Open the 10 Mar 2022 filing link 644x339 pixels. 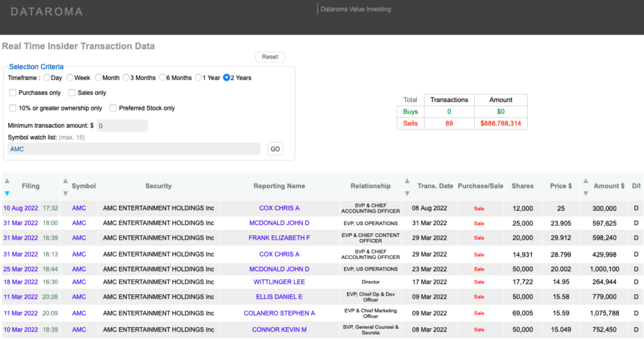[x=21, y=330]
